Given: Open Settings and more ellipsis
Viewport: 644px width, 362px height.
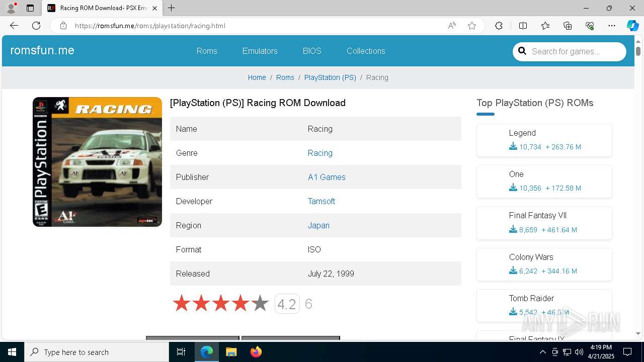Looking at the screenshot, I should pos(612,26).
